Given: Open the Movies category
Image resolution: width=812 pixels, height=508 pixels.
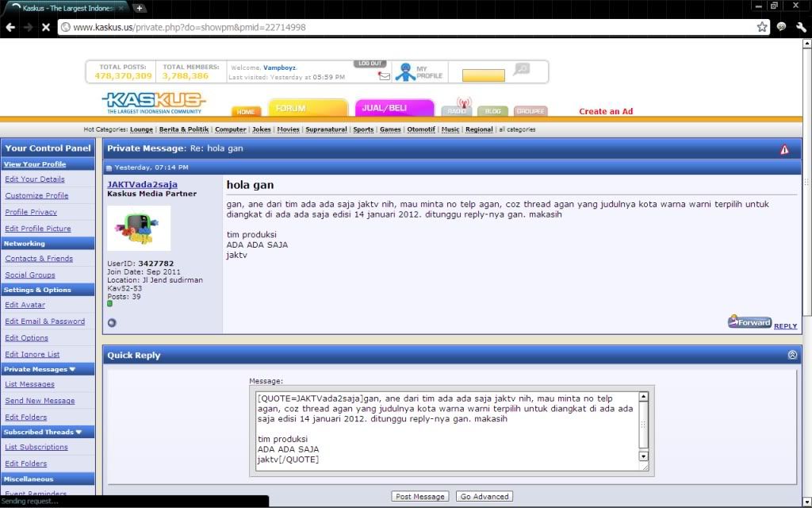Looking at the screenshot, I should [288, 129].
